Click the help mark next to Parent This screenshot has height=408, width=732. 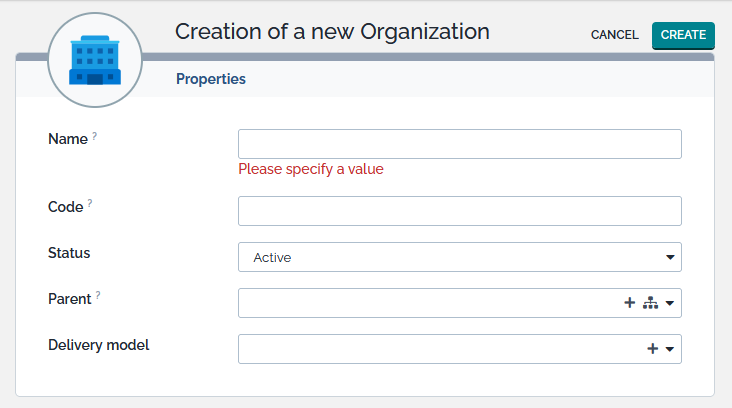[98, 296]
